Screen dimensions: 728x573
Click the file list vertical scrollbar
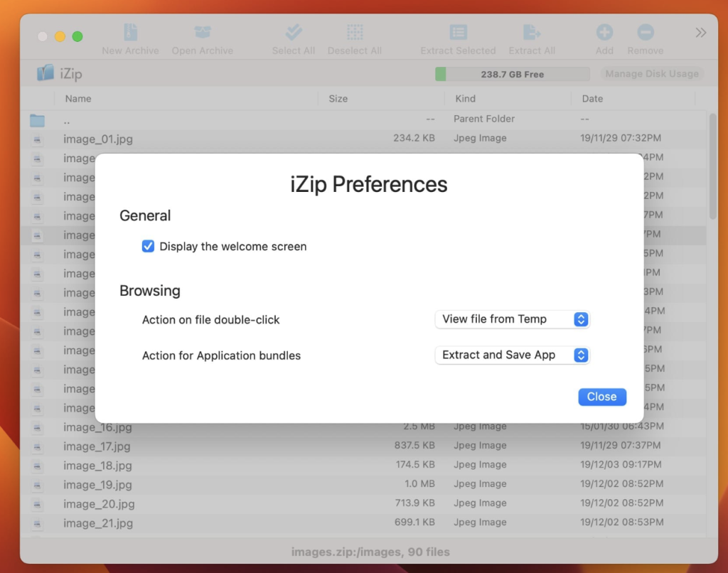[x=712, y=166]
